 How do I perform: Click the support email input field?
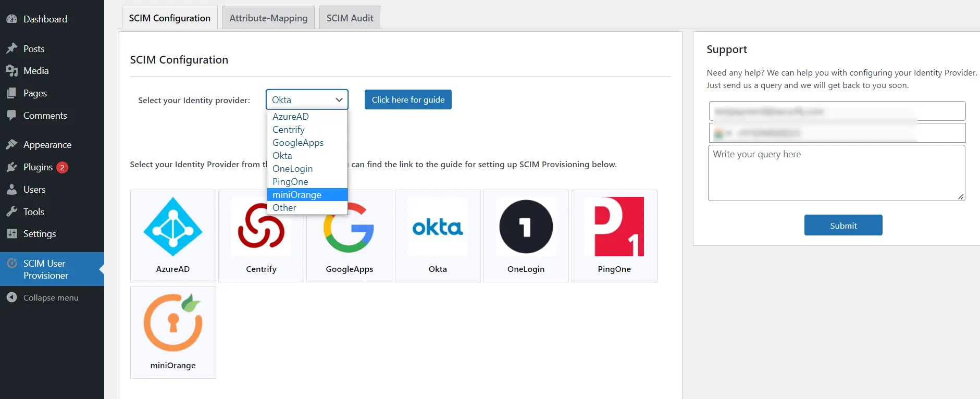[837, 111]
